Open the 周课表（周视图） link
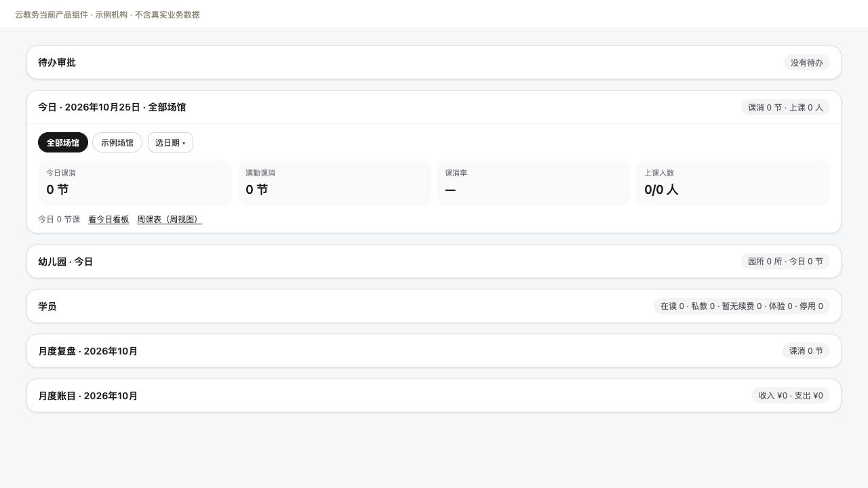This screenshot has width=868, height=488. point(170,220)
